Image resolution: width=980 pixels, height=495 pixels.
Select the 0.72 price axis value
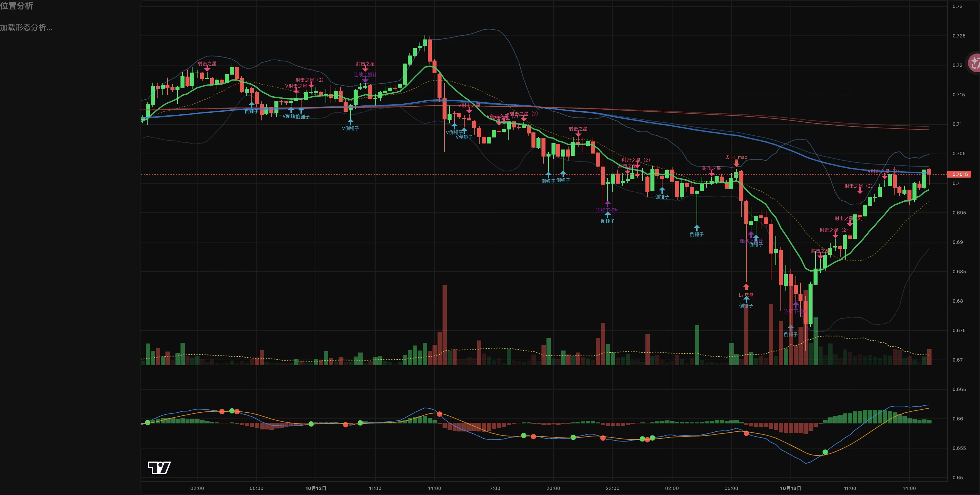(x=958, y=65)
